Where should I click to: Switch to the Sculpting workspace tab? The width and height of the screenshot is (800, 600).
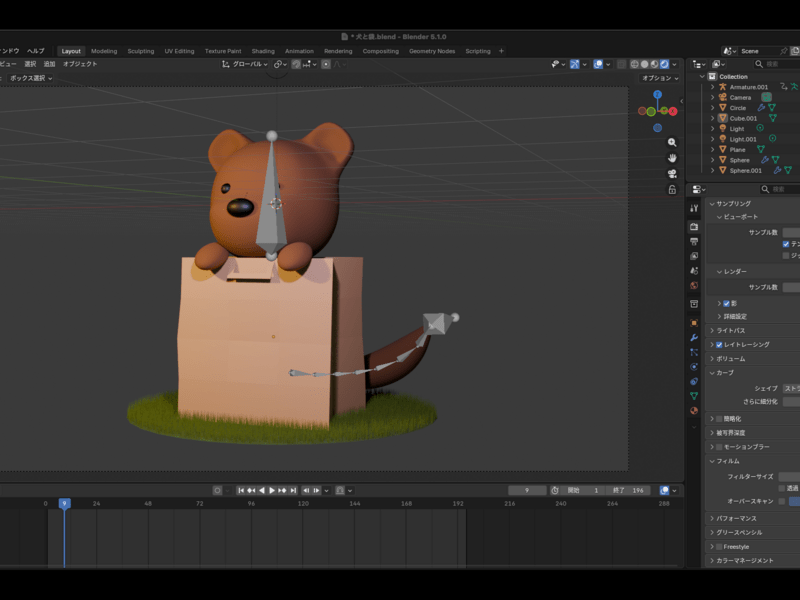(141, 51)
